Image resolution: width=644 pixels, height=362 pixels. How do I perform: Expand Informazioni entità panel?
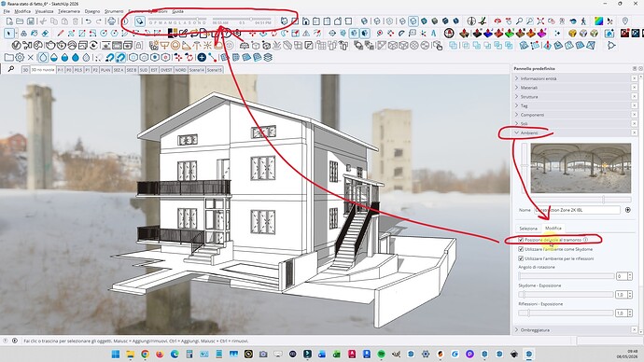pyautogui.click(x=571, y=78)
